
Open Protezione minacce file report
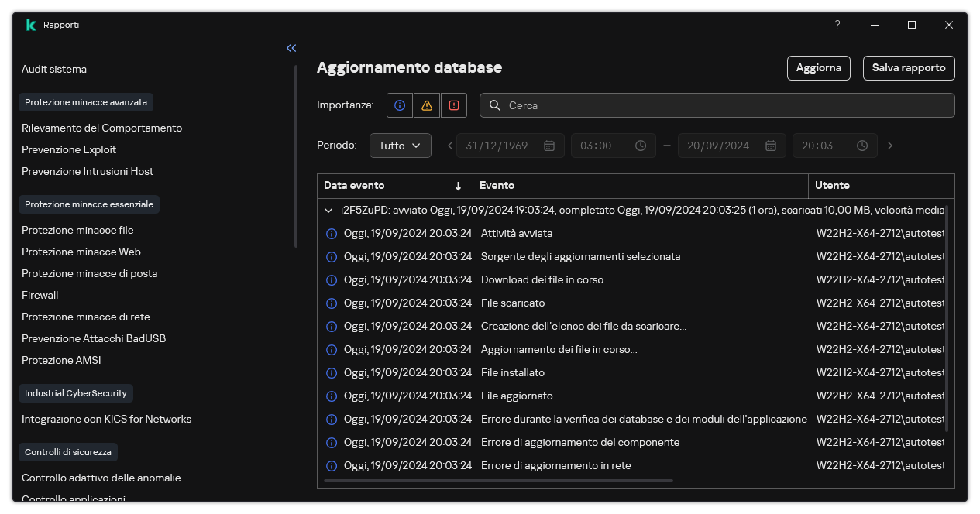point(77,230)
